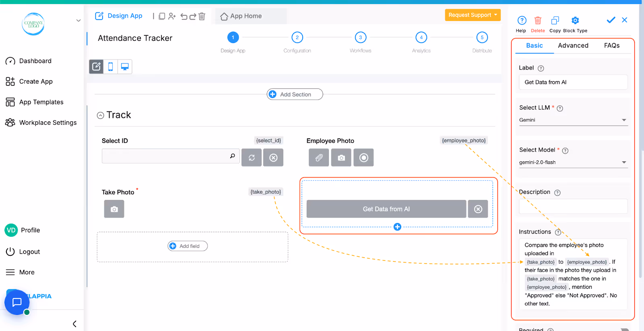Click in the Description input field
This screenshot has width=644, height=331.
coord(573,206)
